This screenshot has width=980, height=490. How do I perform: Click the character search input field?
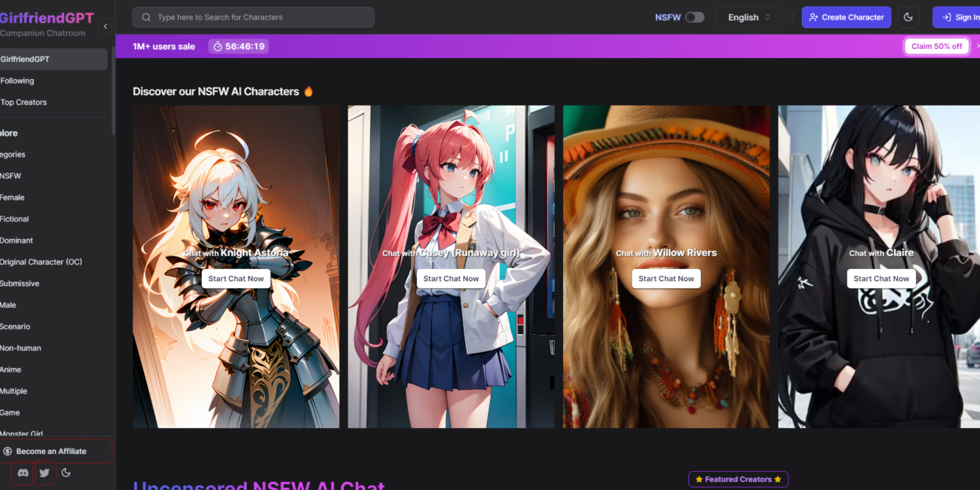tap(253, 17)
